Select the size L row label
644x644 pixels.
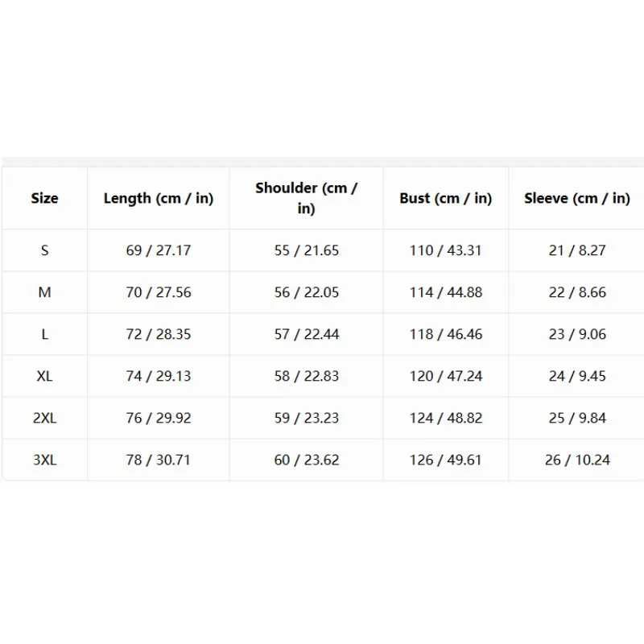point(45,334)
